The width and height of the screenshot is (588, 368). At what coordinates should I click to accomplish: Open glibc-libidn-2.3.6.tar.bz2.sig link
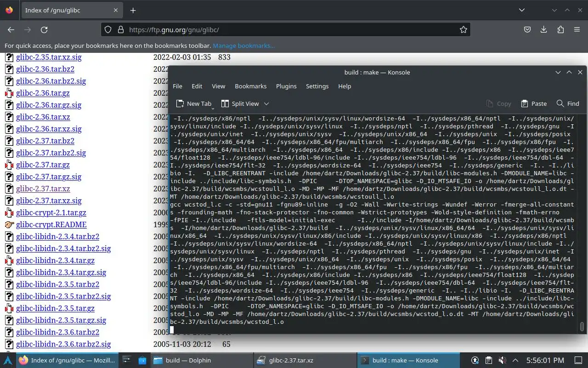tap(63, 344)
